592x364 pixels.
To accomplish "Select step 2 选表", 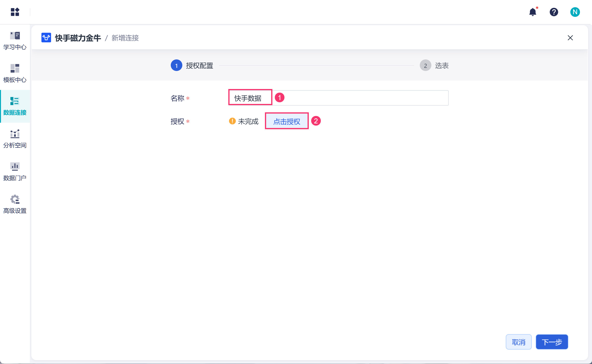I will (x=434, y=65).
